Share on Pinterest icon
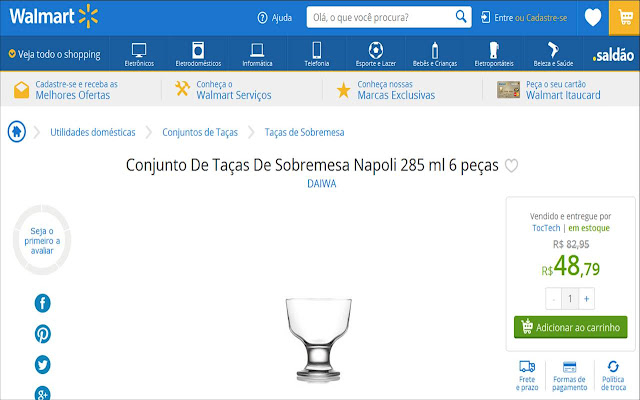Image resolution: width=640 pixels, height=400 pixels. point(42,334)
